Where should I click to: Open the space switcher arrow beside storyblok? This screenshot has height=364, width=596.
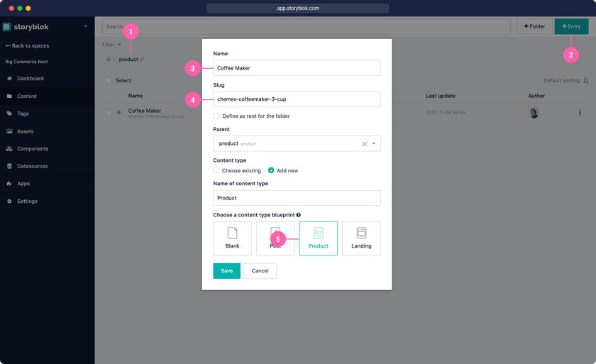86,26
